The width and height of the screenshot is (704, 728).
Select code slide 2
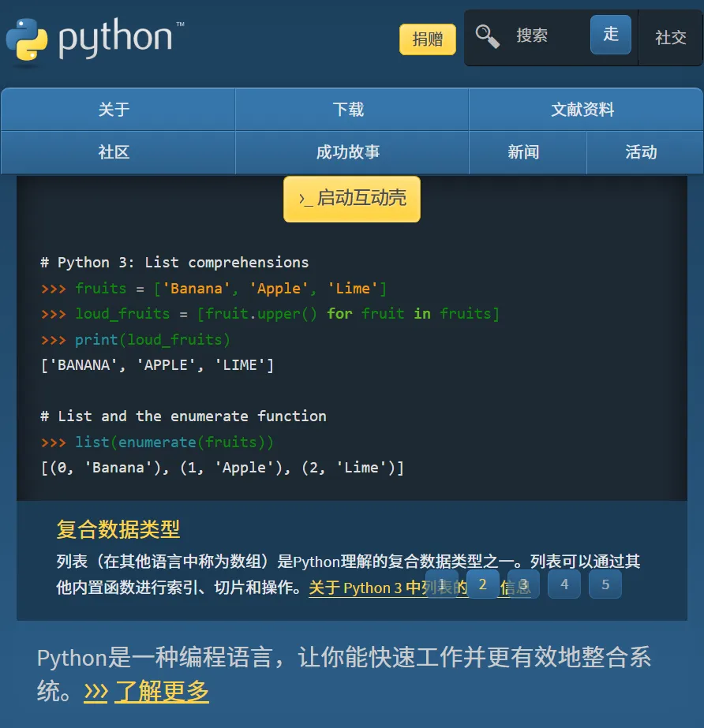point(483,584)
